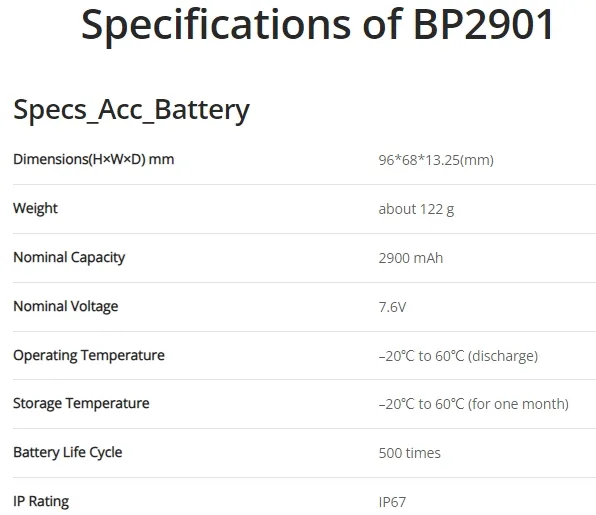Viewport: 596px width, 515px height.
Task: Select the IP67 rating value
Action: click(x=392, y=502)
